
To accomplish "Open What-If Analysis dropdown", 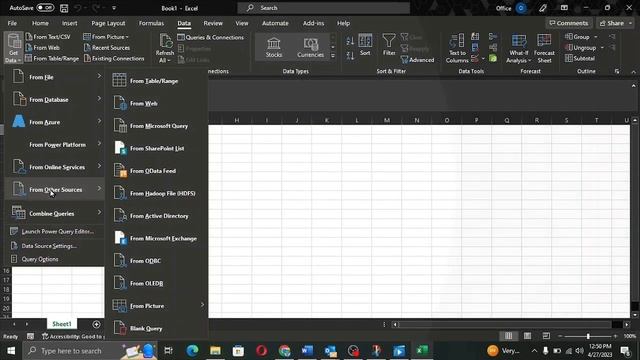I will point(518,49).
